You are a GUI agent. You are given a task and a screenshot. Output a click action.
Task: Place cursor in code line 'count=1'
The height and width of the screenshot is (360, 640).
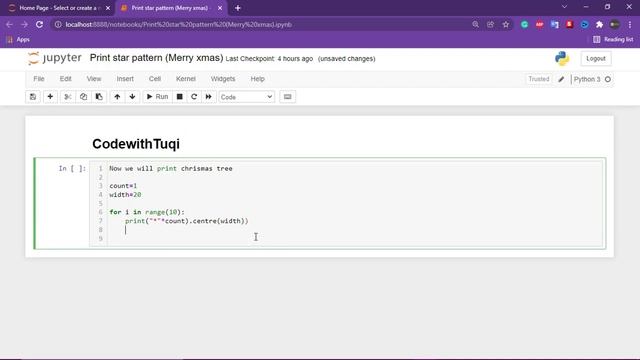click(123, 186)
